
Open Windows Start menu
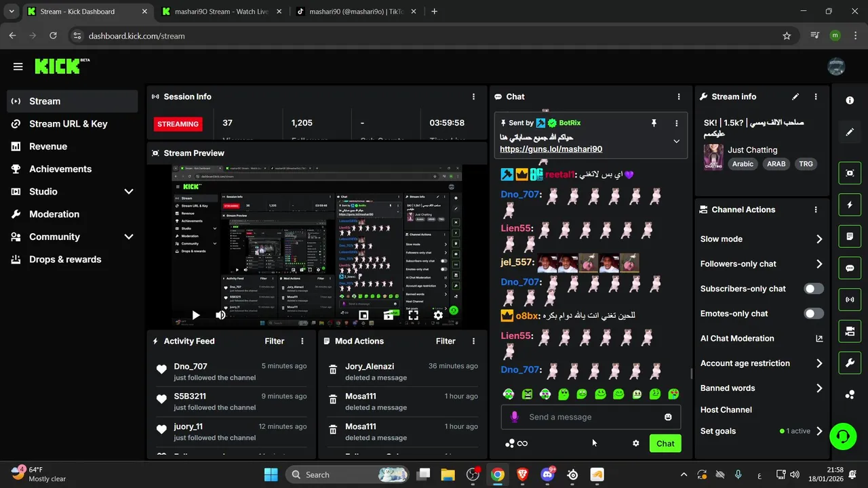click(x=271, y=474)
